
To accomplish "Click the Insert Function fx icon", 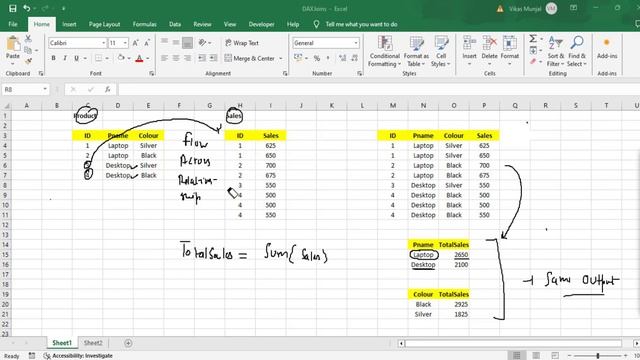I will point(108,89).
